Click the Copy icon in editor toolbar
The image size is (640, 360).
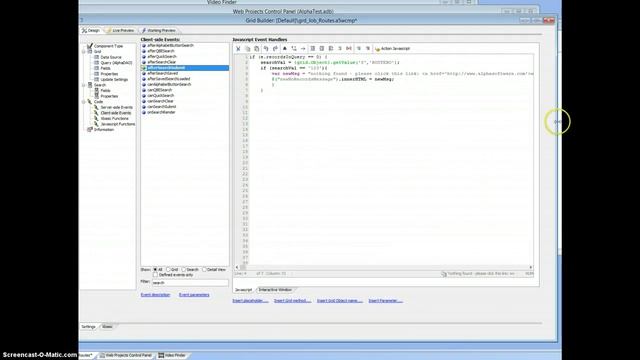click(247, 49)
